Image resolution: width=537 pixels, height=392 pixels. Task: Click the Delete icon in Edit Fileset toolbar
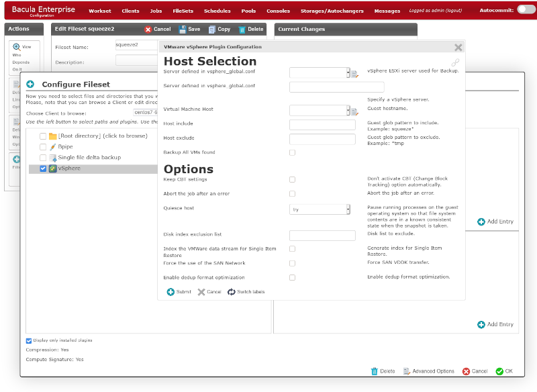click(x=242, y=29)
